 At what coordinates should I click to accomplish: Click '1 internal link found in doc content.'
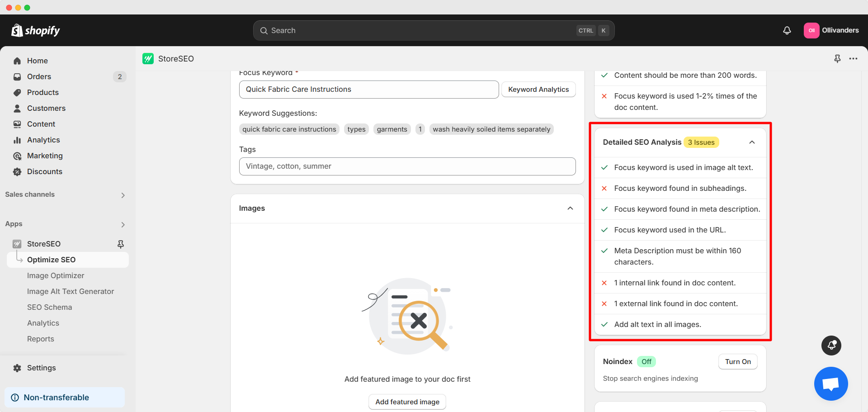(x=680, y=283)
